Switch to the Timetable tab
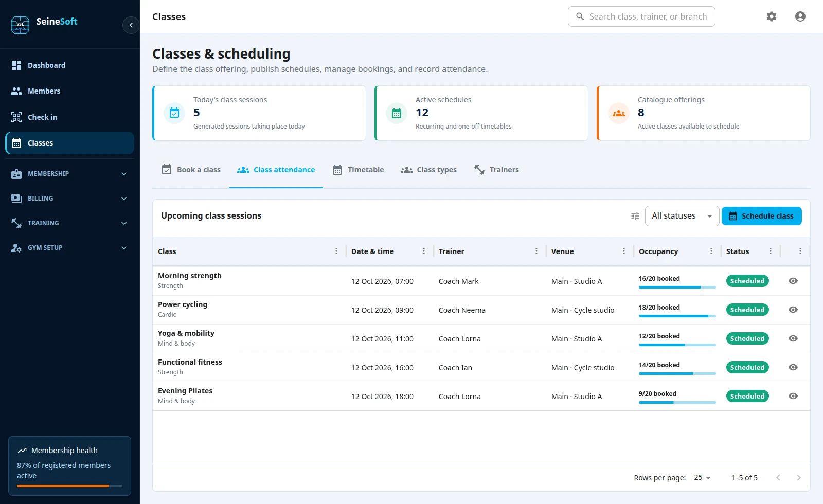The image size is (823, 504). [x=358, y=170]
